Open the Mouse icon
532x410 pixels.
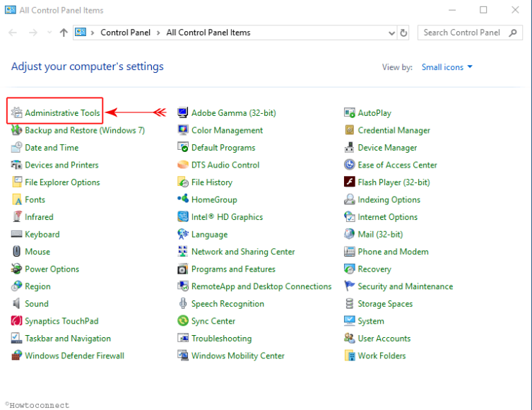17,251
